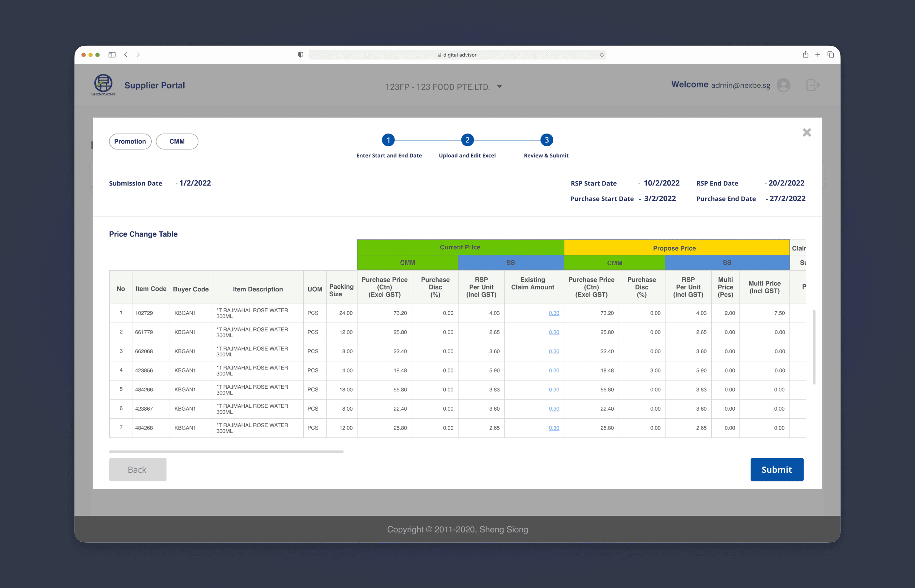Open claim amount 0.30 link for item 484266
The image size is (915, 588).
(x=554, y=389)
